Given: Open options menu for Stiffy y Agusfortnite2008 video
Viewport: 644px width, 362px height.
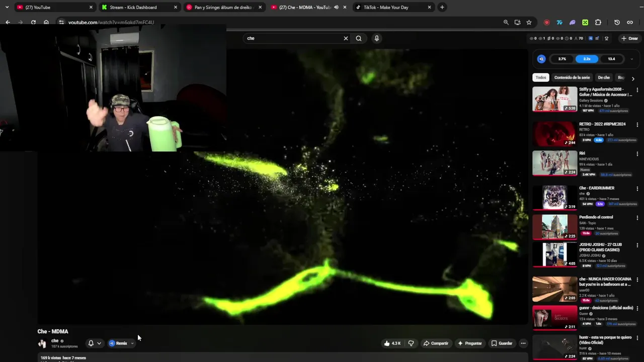Looking at the screenshot, I should click(637, 90).
